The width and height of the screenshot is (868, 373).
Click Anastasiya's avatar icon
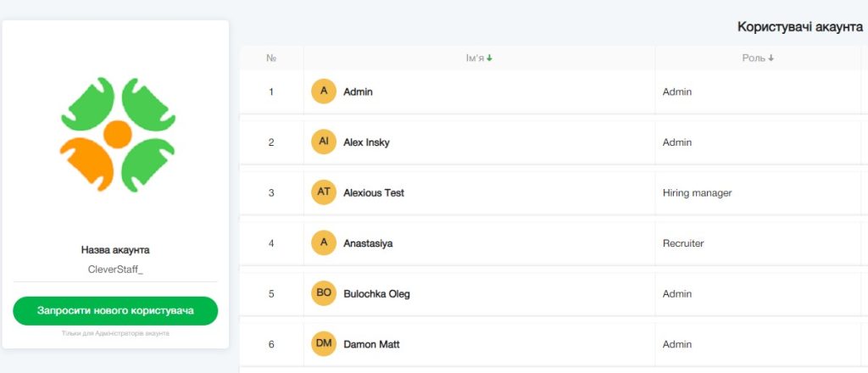pos(323,243)
